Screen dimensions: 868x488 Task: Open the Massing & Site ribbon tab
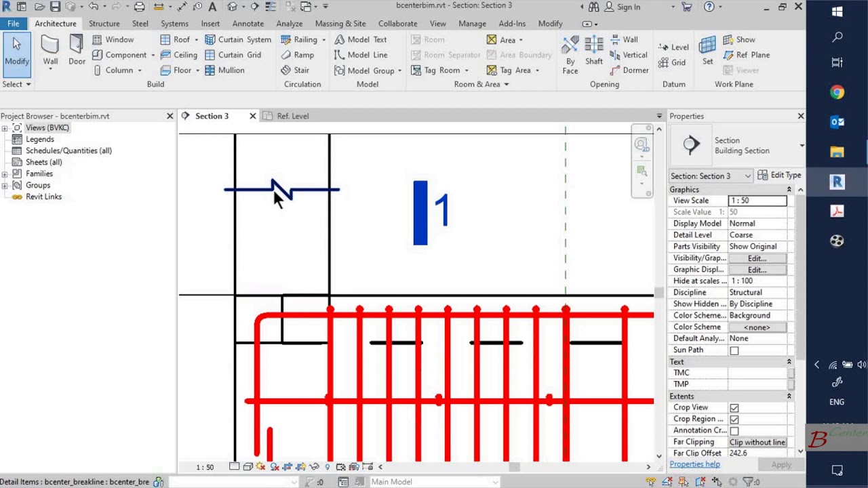point(340,24)
